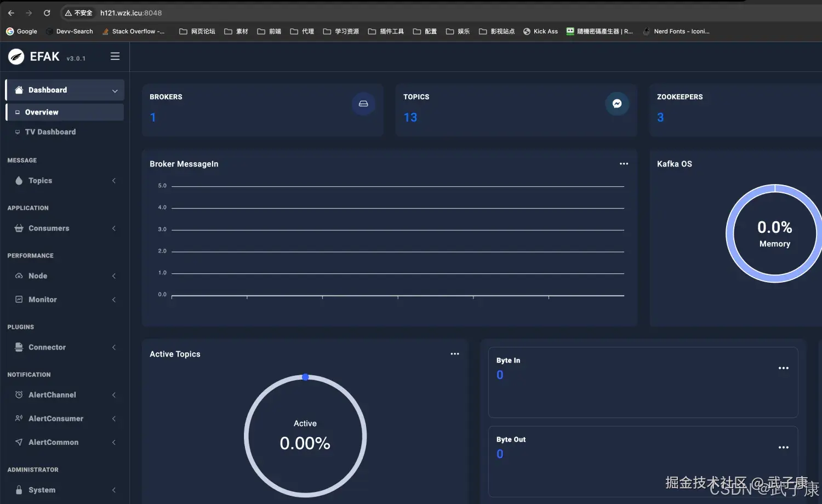This screenshot has height=504, width=822.
Task: Open the Stack Overflow bookmark
Action: (133, 31)
